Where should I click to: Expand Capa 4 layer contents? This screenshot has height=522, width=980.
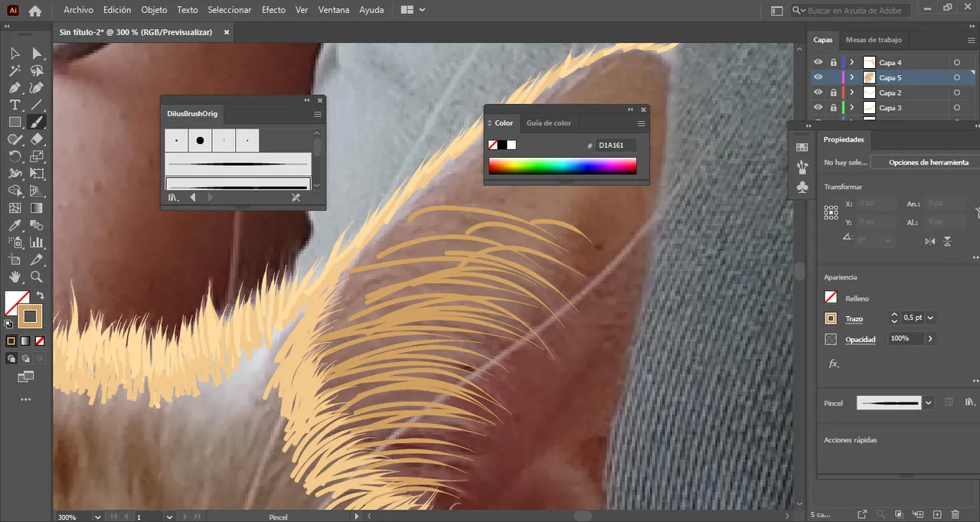852,62
